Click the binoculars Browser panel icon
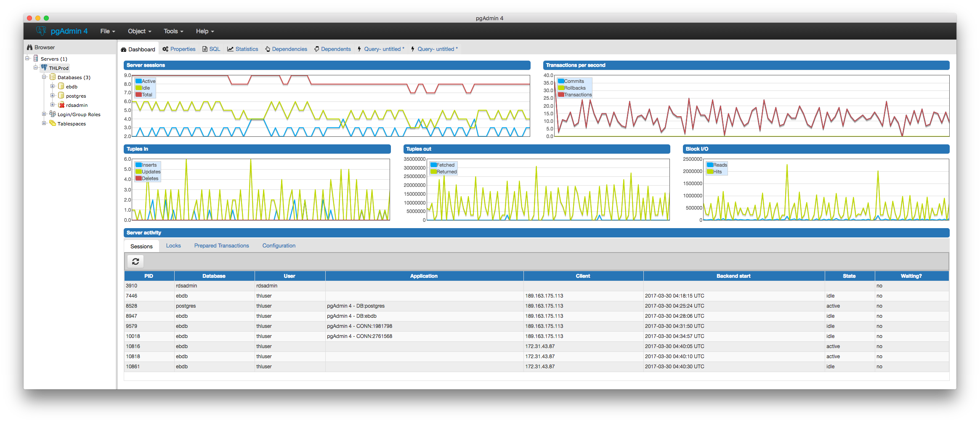Screen dimensions: 980x423 click(29, 47)
